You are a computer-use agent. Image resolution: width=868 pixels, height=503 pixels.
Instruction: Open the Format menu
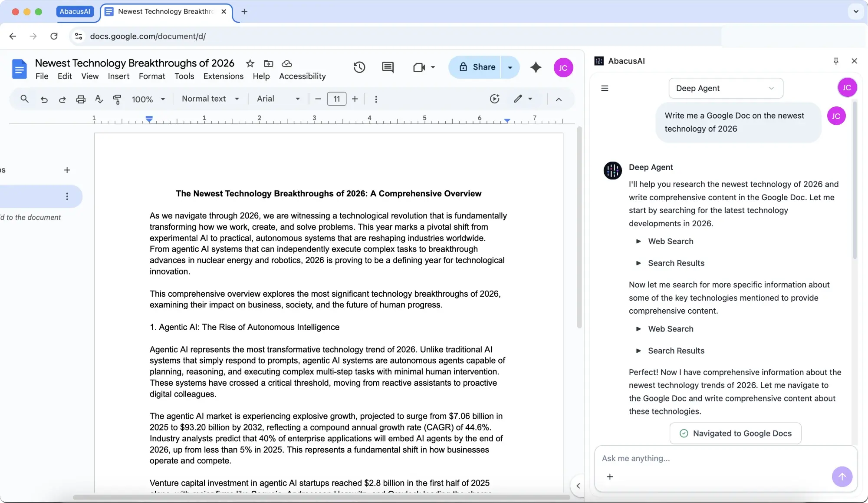pyautogui.click(x=151, y=76)
